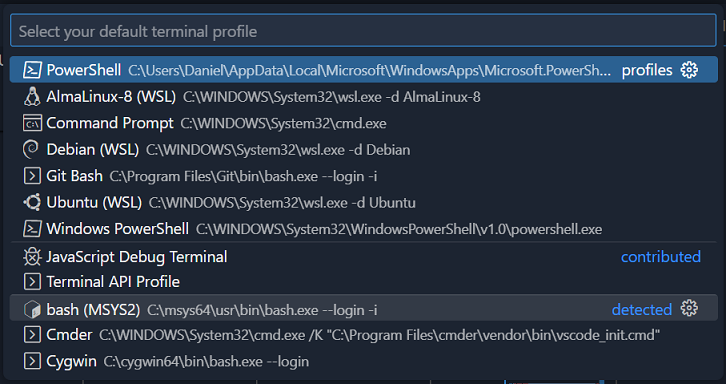The image size is (726, 384).
Task: Click the detected label on bash (MSYS2)
Action: (x=642, y=309)
